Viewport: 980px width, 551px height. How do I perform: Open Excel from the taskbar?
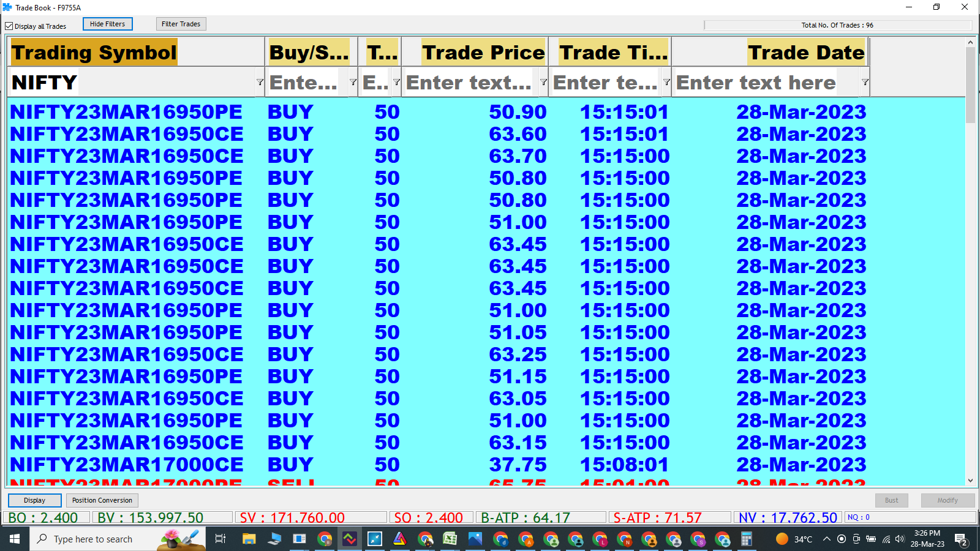450,539
